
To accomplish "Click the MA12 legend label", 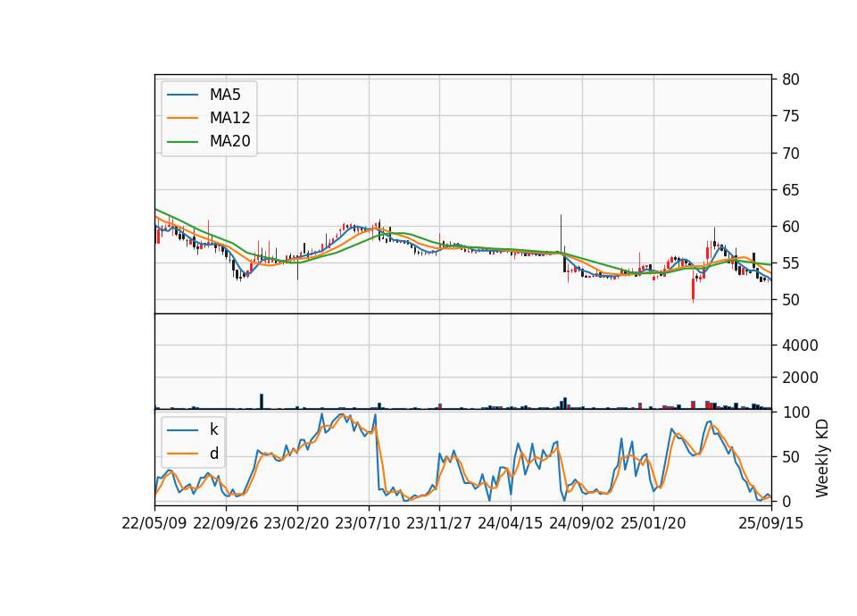I will tap(229, 118).
